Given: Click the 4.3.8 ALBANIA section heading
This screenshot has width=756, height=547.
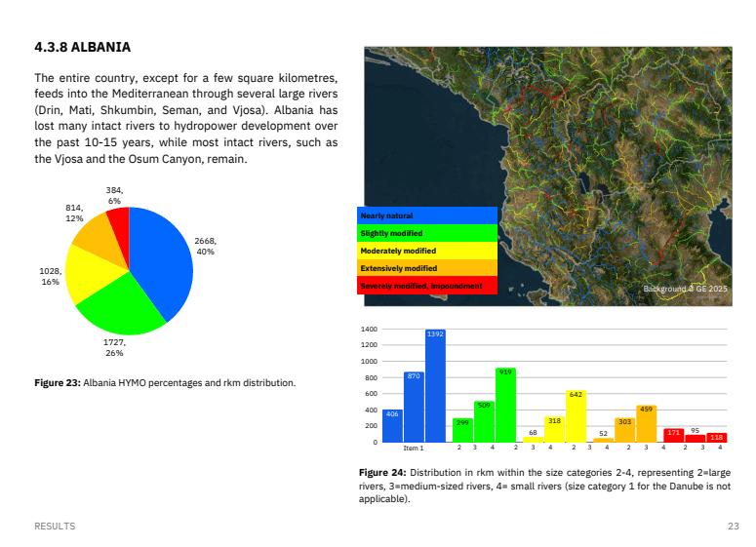Looking at the screenshot, I should click(x=82, y=47).
